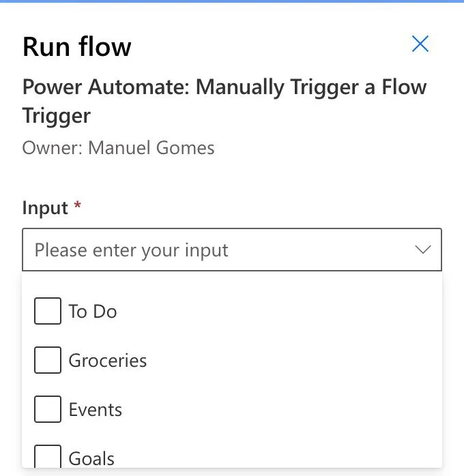This screenshot has width=464, height=476.
Task: Tick the Groceries checkbox
Action: coord(48,361)
